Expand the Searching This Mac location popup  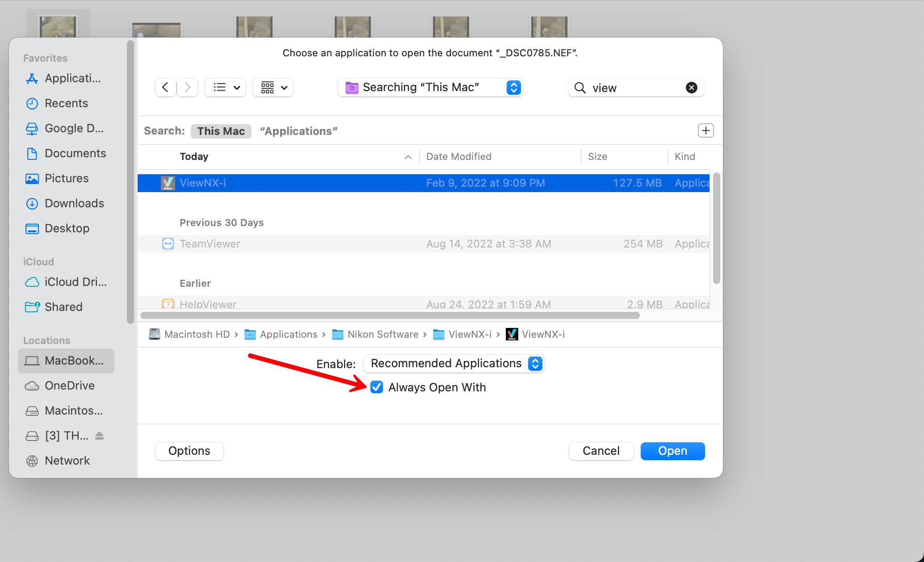[430, 87]
